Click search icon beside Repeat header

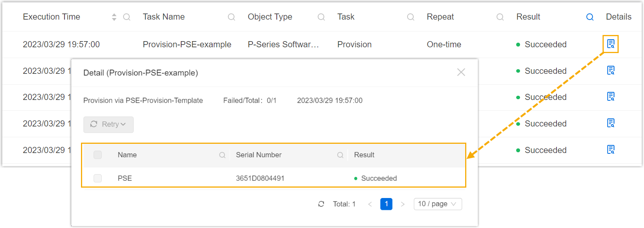pyautogui.click(x=500, y=17)
